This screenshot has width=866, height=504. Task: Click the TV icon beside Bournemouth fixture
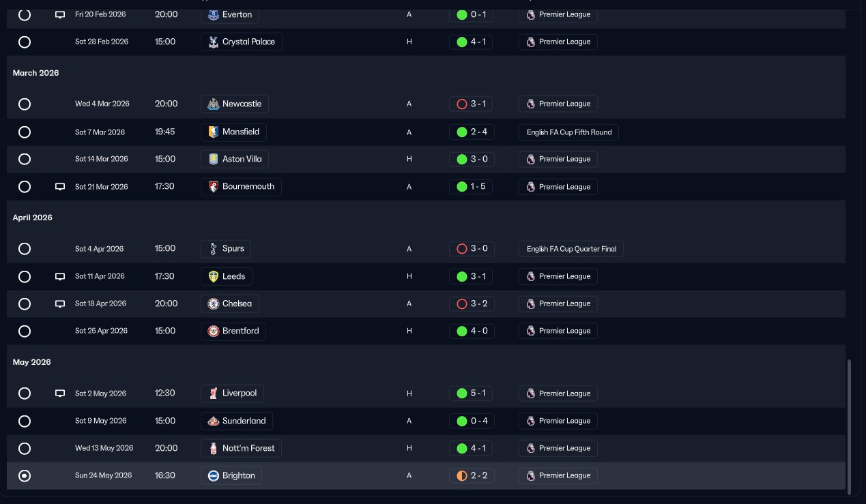coord(60,186)
